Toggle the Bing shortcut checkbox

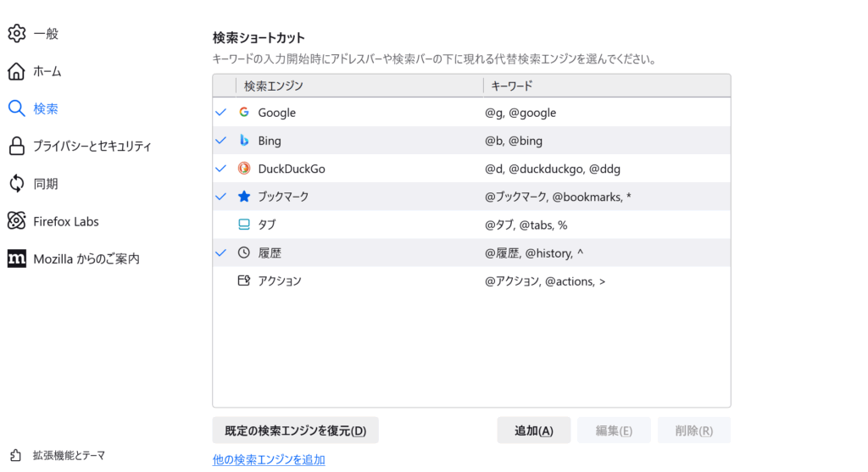pyautogui.click(x=222, y=141)
